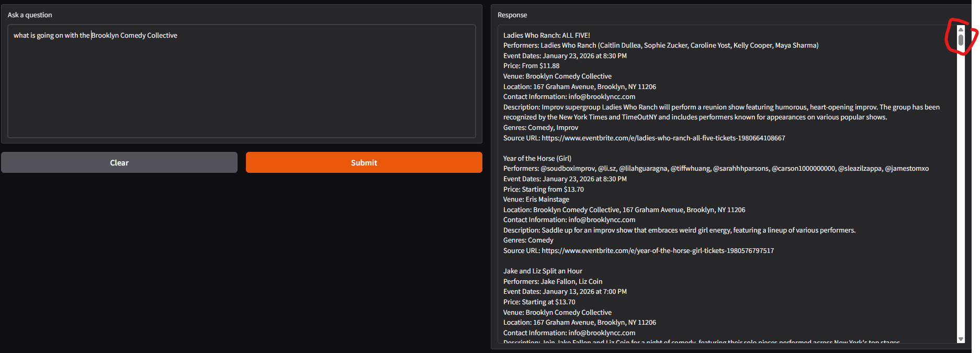Click 'Price: Starting from $13.70' line
980x353 pixels.
[x=543, y=189]
